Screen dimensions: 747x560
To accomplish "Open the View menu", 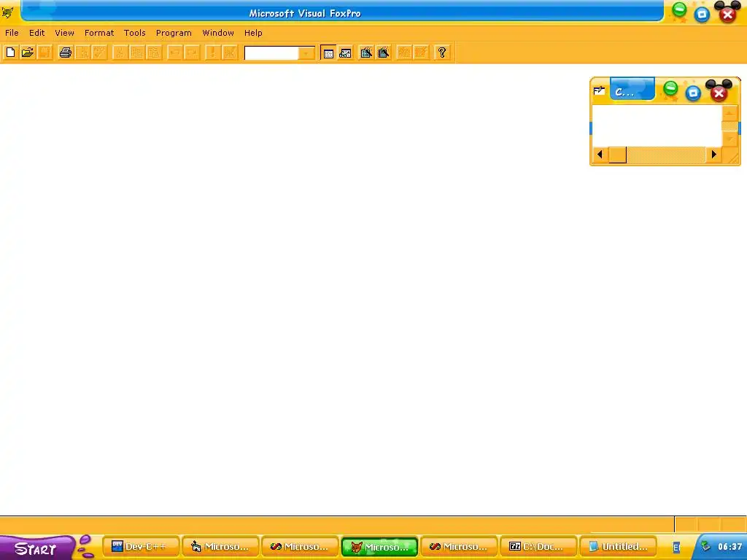I will click(64, 33).
